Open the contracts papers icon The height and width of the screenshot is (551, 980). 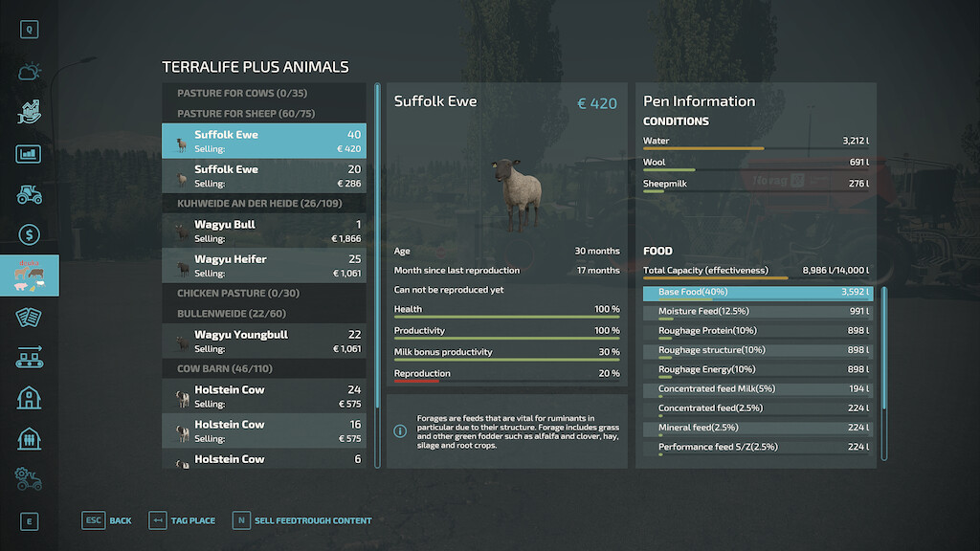[29, 317]
